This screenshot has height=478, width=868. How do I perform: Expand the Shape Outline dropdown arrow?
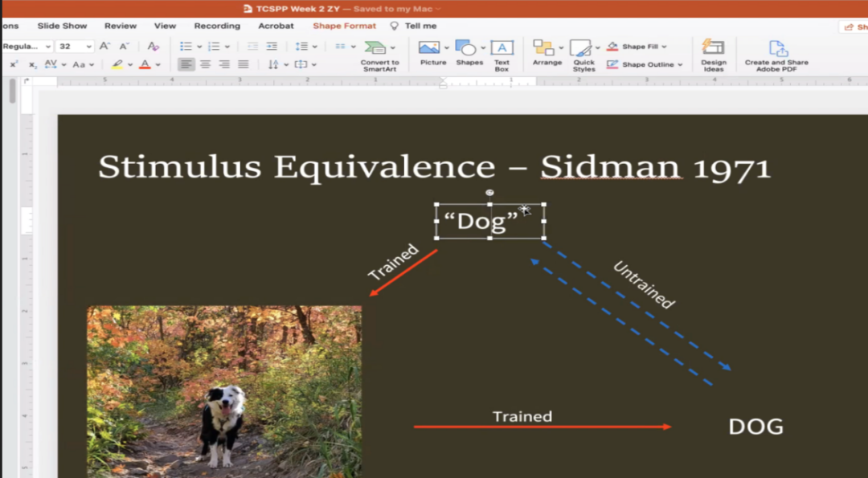[x=680, y=65]
